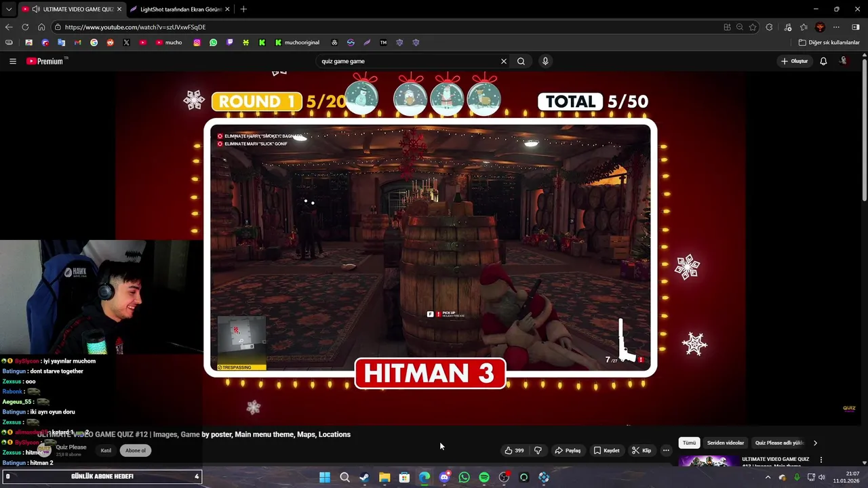Viewport: 868px width, 488px height.
Task: Open the Twitch bookmark
Action: 230,42
